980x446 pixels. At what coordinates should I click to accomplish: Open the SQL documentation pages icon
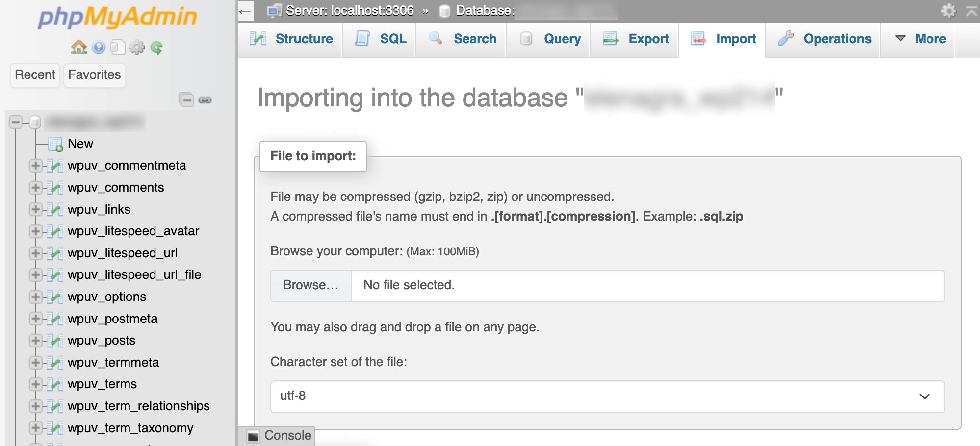tap(118, 48)
